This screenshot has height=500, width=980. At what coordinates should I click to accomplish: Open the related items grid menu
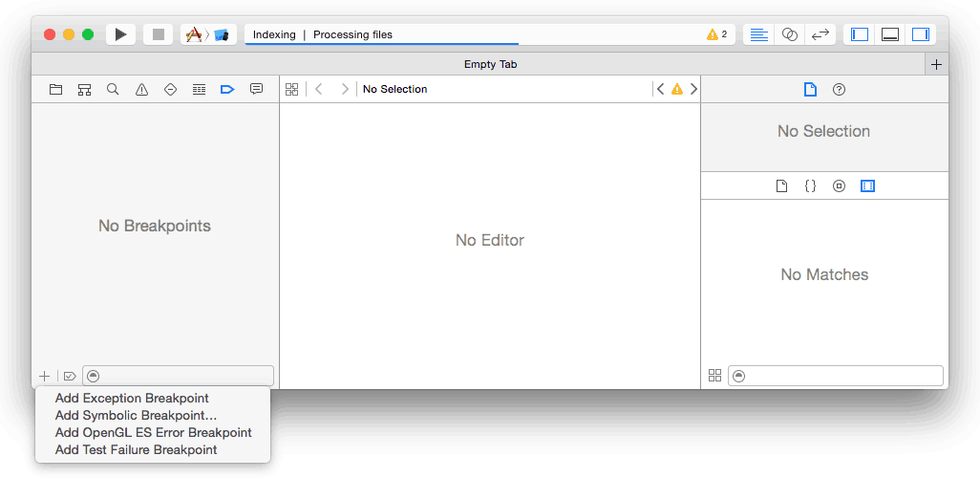292,90
